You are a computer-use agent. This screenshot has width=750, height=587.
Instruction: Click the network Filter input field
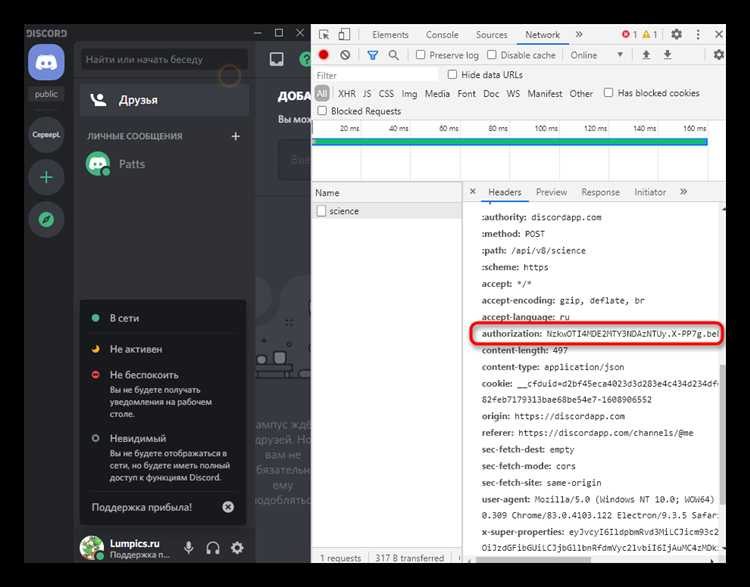tap(375, 75)
